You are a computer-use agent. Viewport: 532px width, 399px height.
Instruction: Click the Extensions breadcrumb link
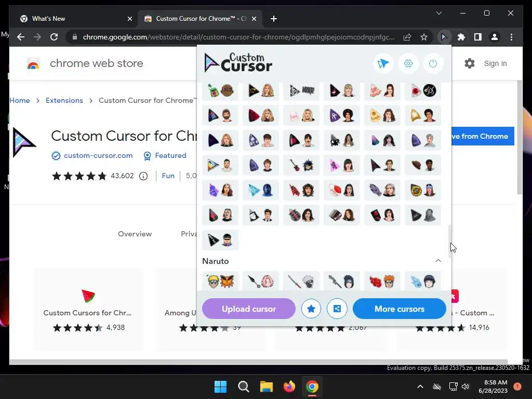point(64,100)
